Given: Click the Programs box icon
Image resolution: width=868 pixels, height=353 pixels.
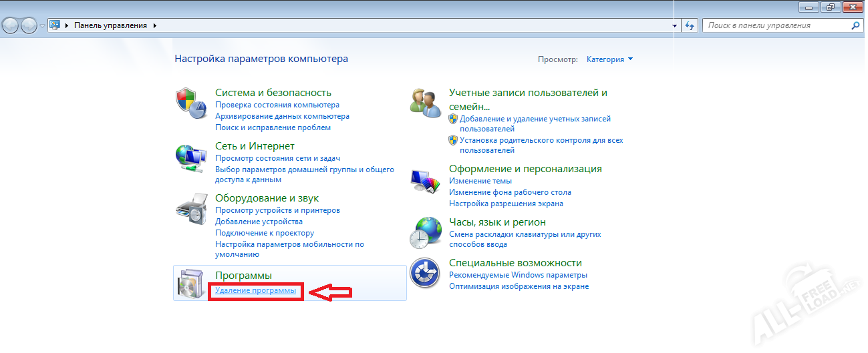Looking at the screenshot, I should pyautogui.click(x=190, y=284).
